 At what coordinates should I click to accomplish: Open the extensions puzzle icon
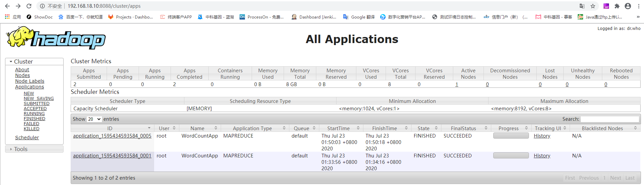pyautogui.click(x=617, y=6)
